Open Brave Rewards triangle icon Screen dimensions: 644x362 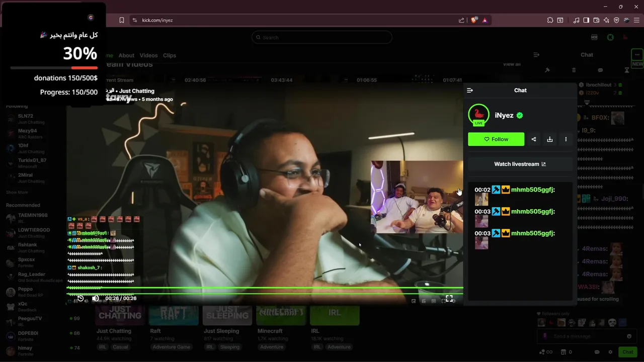tap(485, 20)
